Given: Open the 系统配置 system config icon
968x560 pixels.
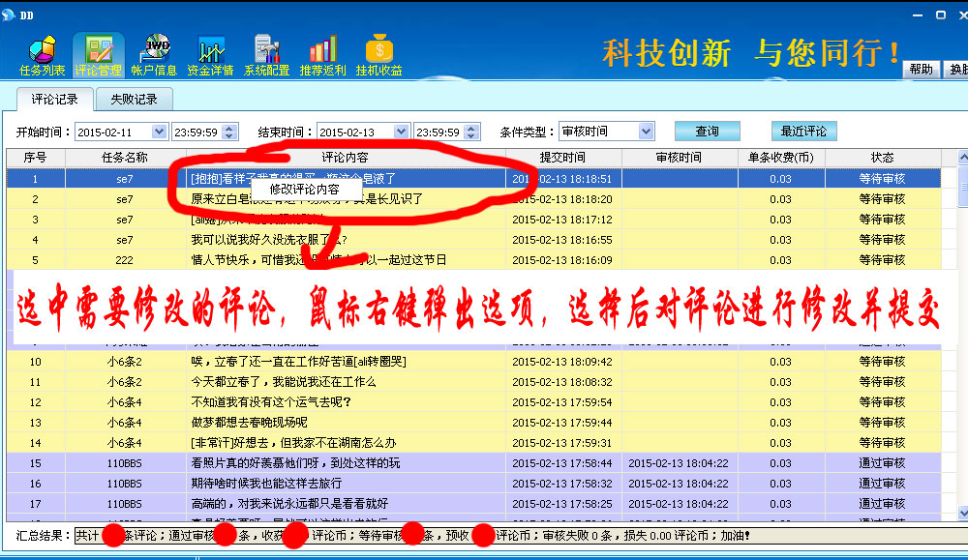Looking at the screenshot, I should pyautogui.click(x=267, y=57).
